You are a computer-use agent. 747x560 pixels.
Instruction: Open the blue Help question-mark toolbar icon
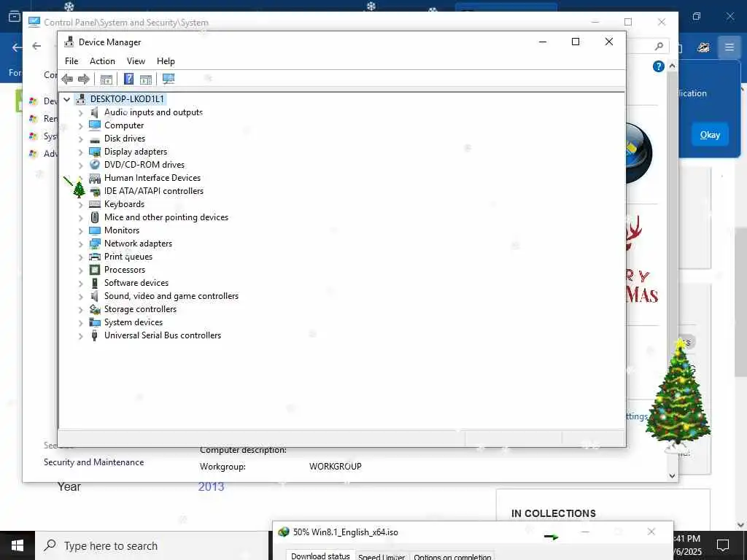point(128,79)
